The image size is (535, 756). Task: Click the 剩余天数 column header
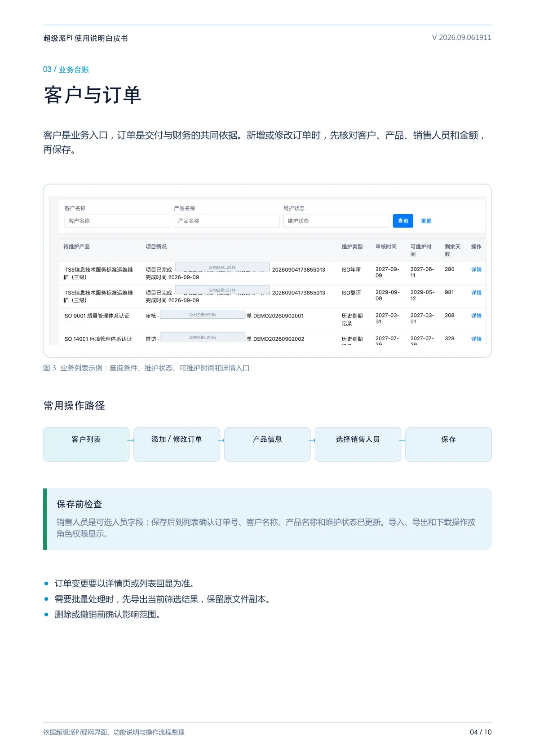[x=452, y=251]
